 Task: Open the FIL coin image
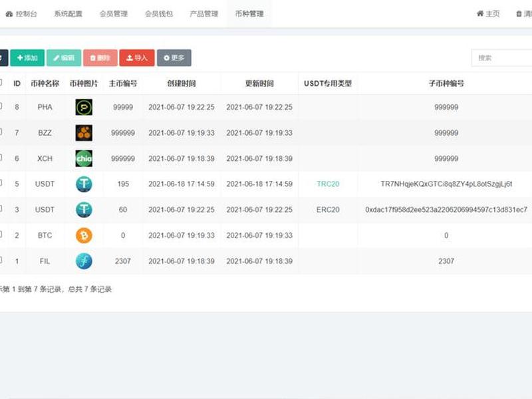point(84,261)
